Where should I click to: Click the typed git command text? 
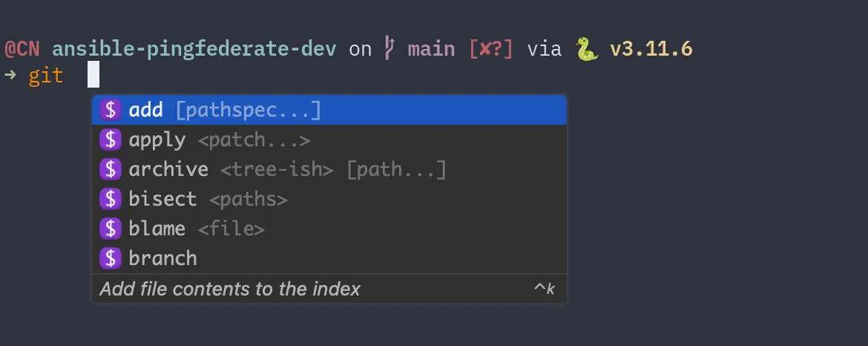(x=46, y=75)
